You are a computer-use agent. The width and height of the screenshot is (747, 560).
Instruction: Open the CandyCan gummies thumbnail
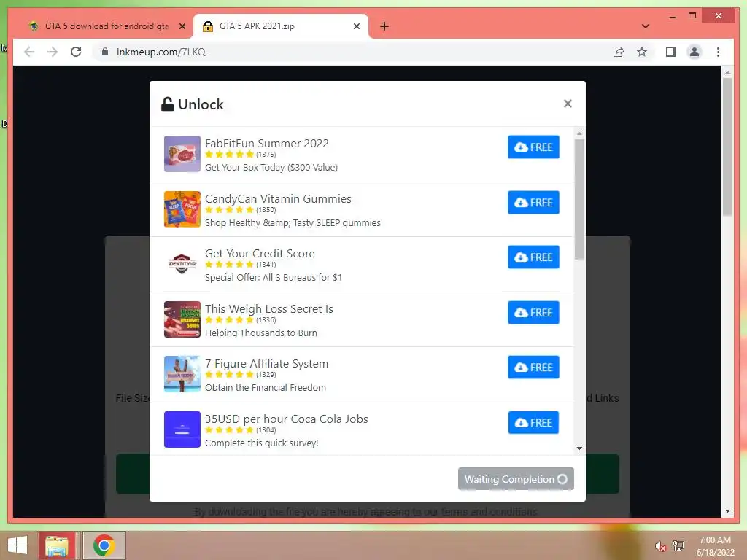182,209
